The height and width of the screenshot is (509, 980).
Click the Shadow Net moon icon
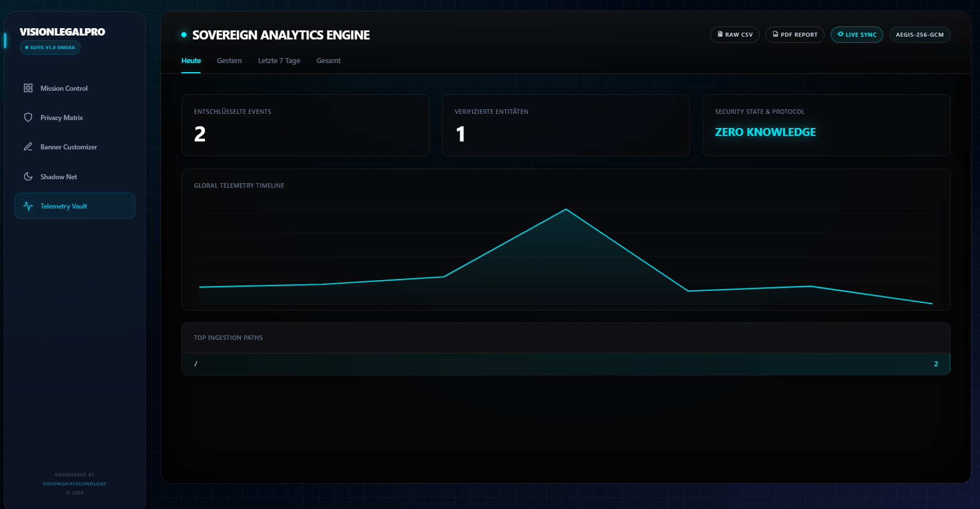point(28,176)
